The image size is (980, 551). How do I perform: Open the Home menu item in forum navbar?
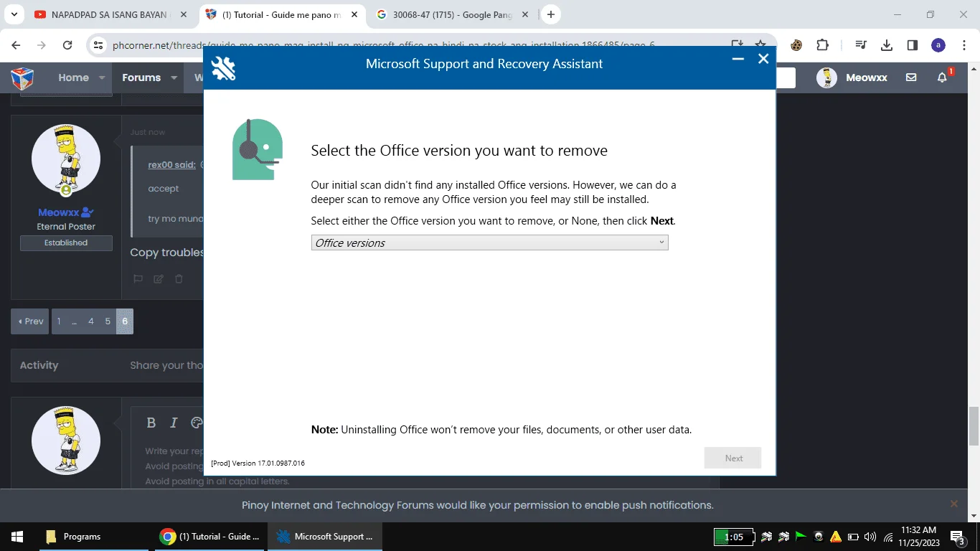(73, 77)
